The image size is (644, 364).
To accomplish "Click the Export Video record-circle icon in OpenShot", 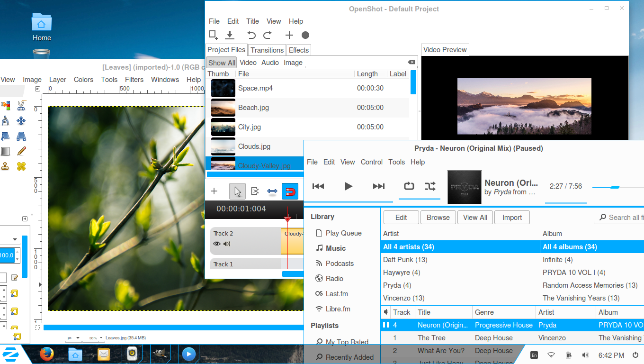I will pos(305,35).
